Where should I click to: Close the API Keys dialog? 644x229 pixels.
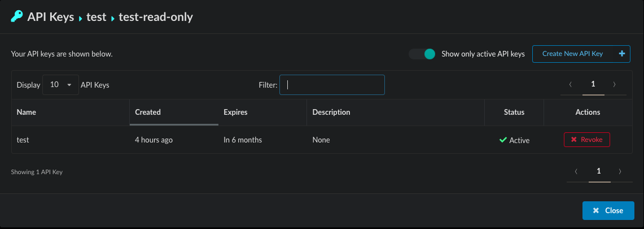point(608,210)
